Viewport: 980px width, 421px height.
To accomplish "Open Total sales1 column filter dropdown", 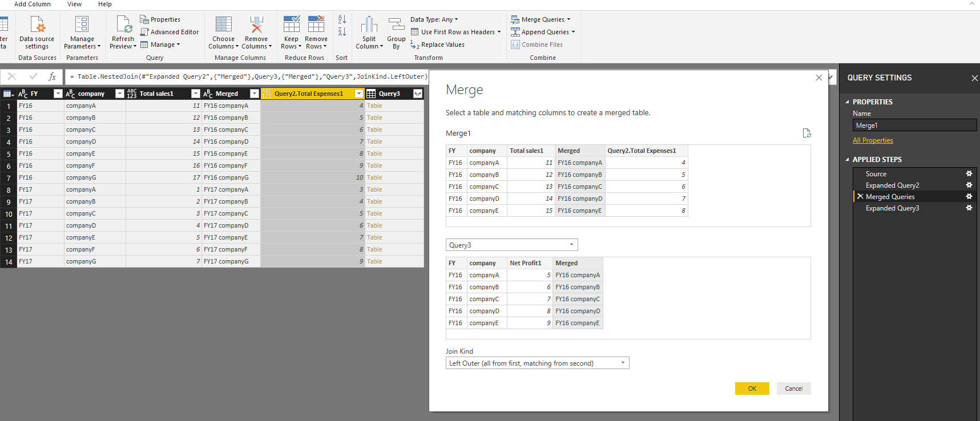I will [x=195, y=94].
